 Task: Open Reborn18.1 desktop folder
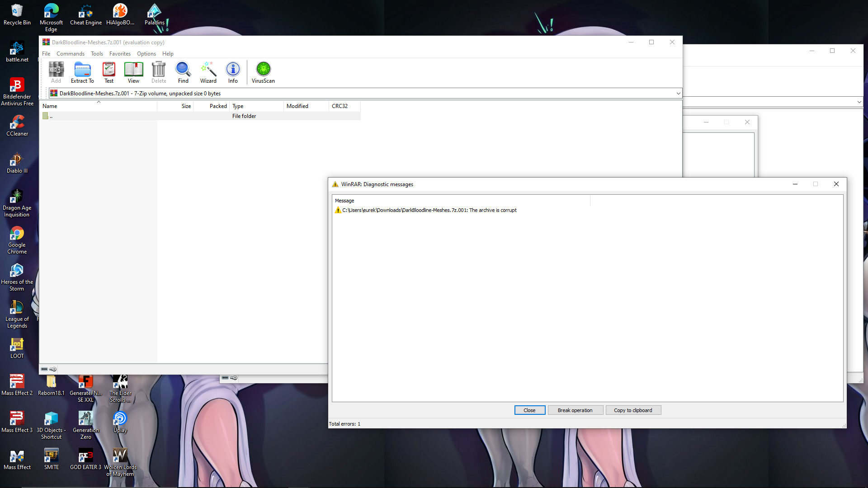pos(52,385)
